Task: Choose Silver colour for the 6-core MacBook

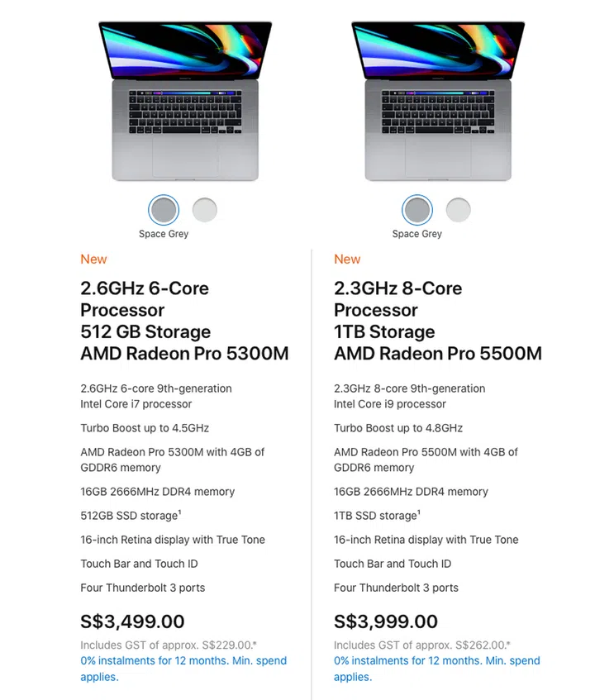Action: [204, 210]
